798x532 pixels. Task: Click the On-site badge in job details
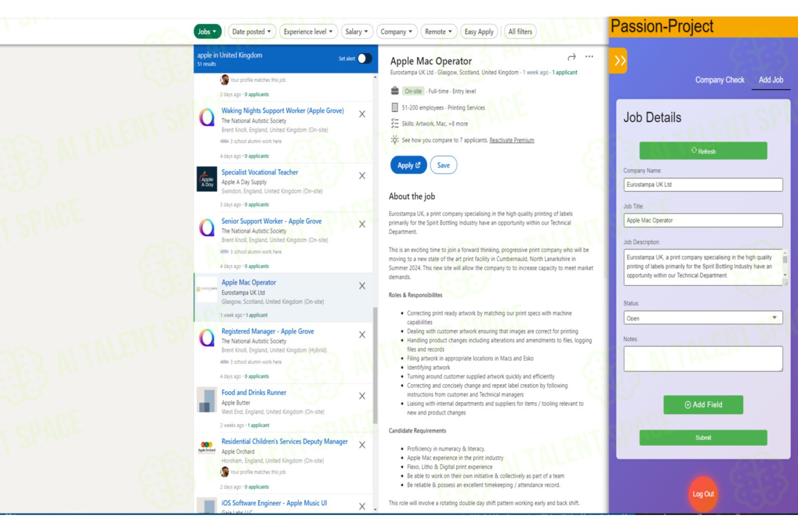pyautogui.click(x=413, y=92)
